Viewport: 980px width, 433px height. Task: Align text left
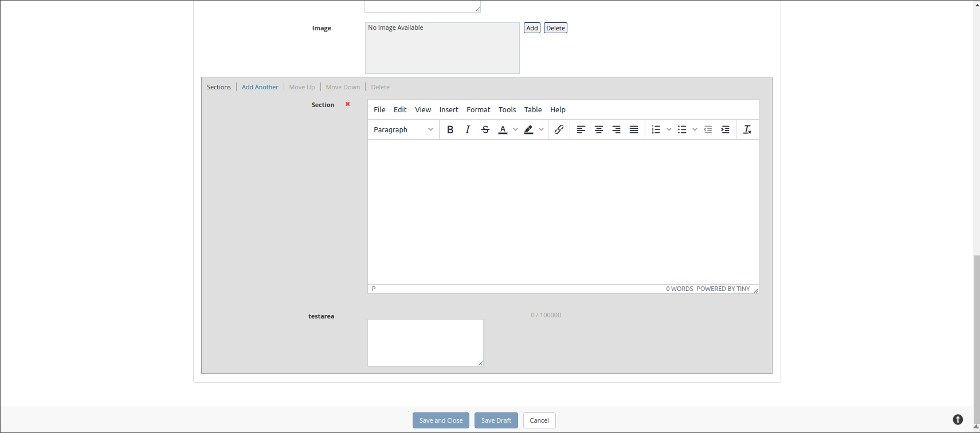(x=581, y=129)
